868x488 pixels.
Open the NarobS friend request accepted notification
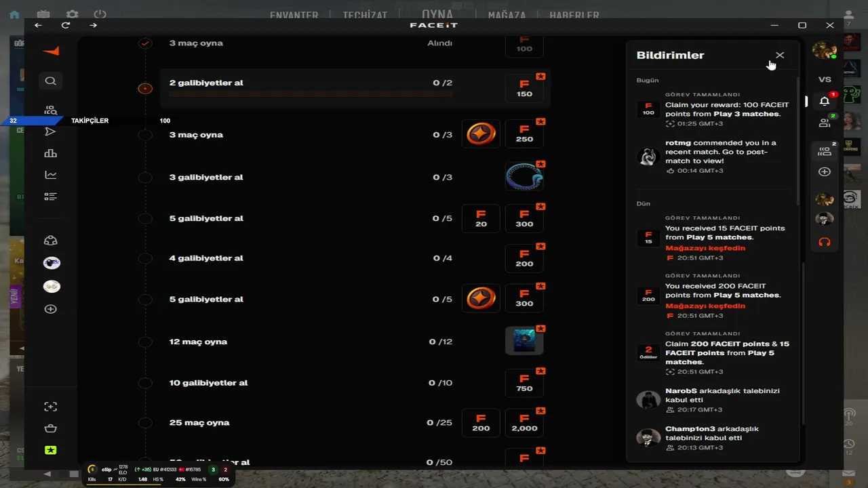coord(714,400)
